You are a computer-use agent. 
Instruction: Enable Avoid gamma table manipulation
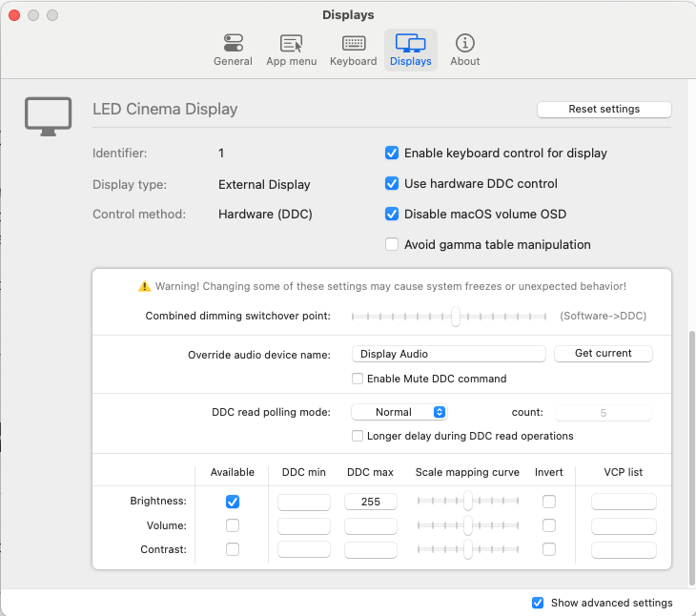[392, 244]
